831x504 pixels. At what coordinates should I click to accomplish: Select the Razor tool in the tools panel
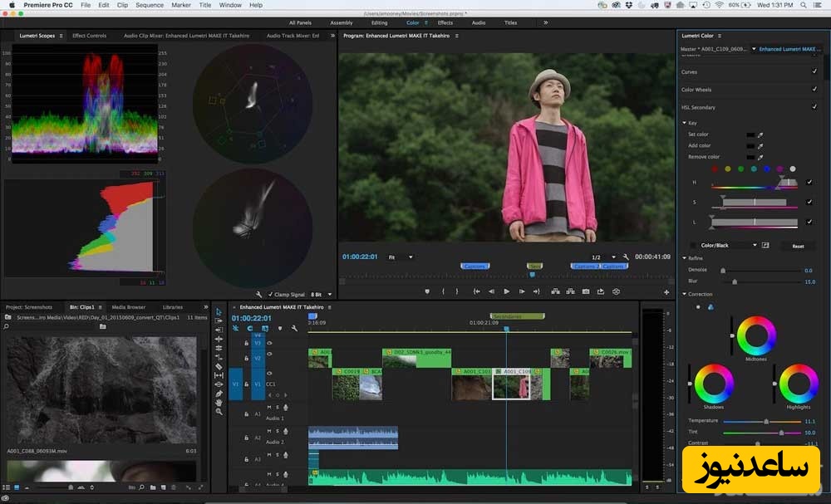tap(219, 366)
